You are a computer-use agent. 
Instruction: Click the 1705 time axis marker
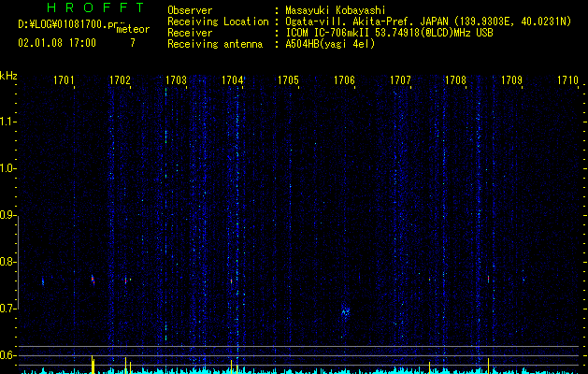[288, 79]
